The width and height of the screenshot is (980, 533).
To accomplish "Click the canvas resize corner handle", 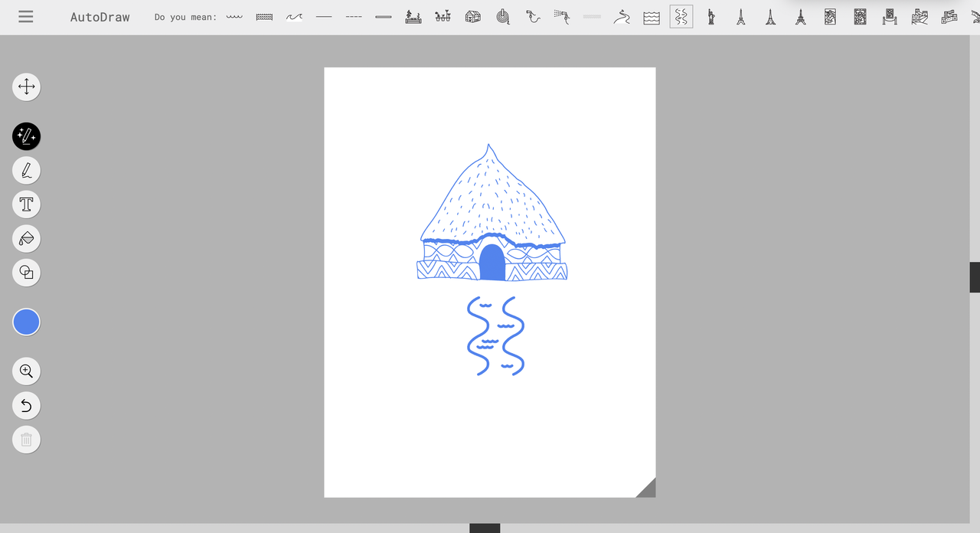I will [x=648, y=489].
